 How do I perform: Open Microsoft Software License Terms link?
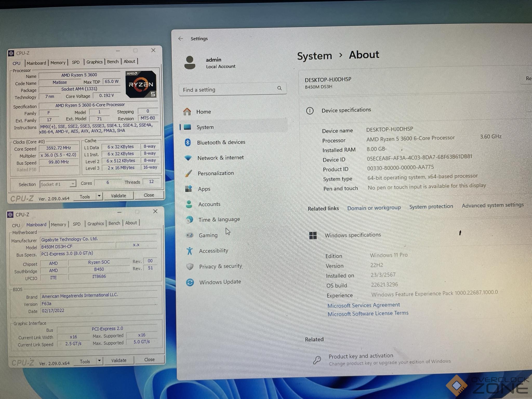[x=368, y=314]
